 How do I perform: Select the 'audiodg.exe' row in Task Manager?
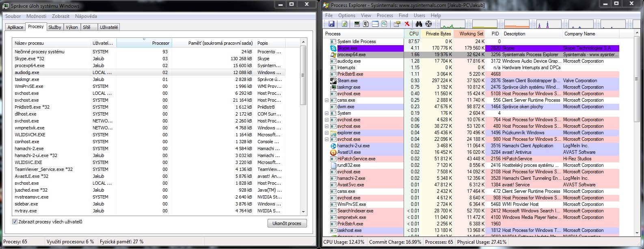[149, 72]
